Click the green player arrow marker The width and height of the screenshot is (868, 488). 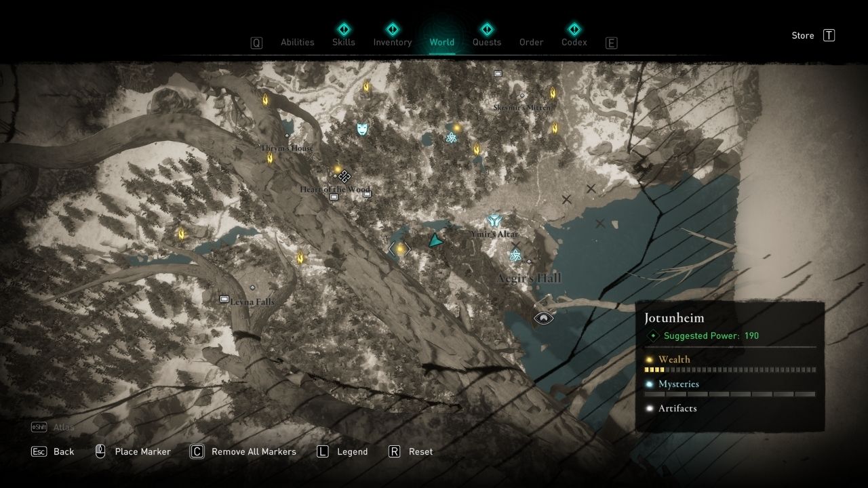(435, 240)
